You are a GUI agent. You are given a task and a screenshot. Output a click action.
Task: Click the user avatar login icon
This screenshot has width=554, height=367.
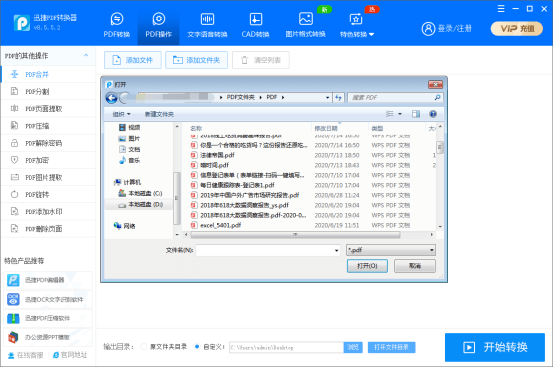pos(428,29)
